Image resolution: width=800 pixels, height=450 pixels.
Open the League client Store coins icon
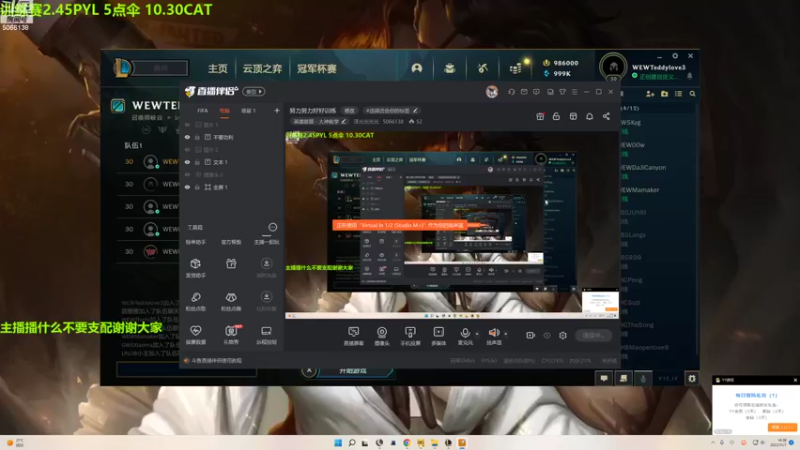[516, 68]
